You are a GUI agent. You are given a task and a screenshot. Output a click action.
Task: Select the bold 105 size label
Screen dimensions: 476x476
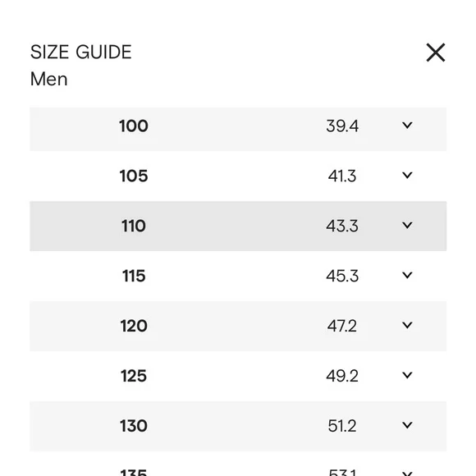(x=134, y=176)
